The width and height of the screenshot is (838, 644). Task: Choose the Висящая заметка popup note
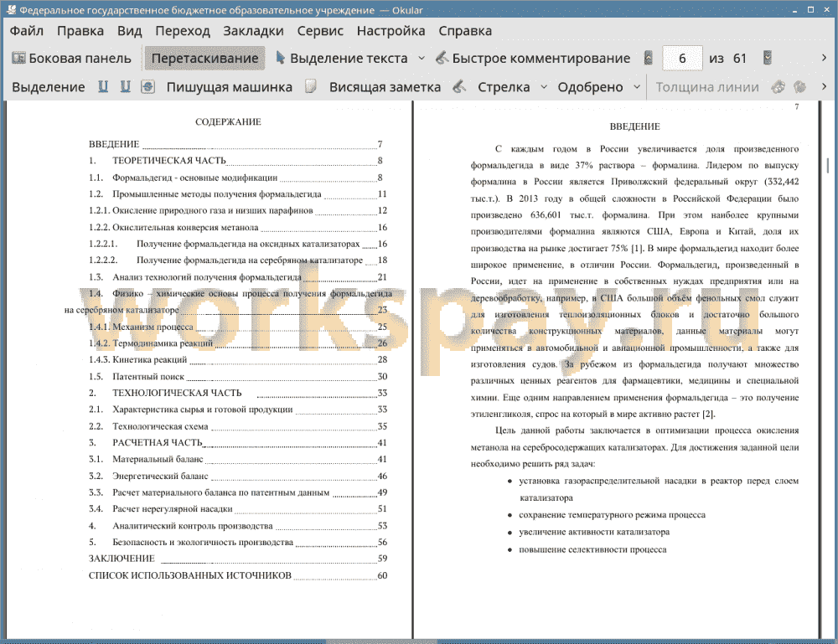click(x=385, y=87)
